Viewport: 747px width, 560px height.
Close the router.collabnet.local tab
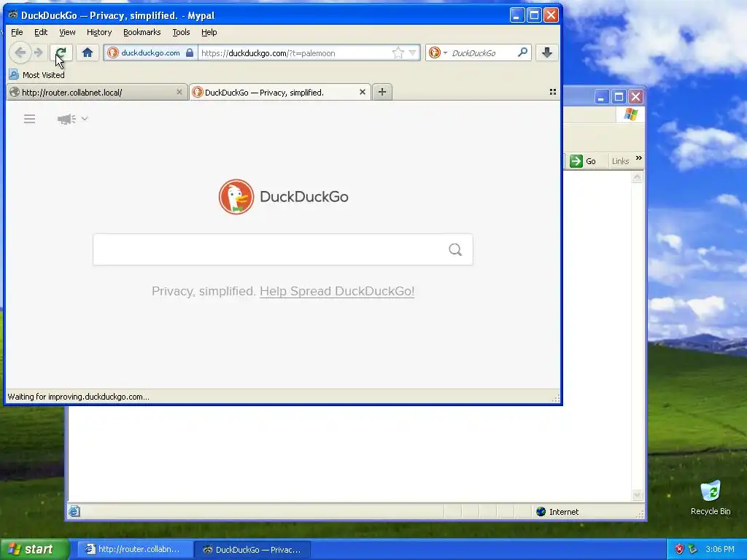pos(179,92)
